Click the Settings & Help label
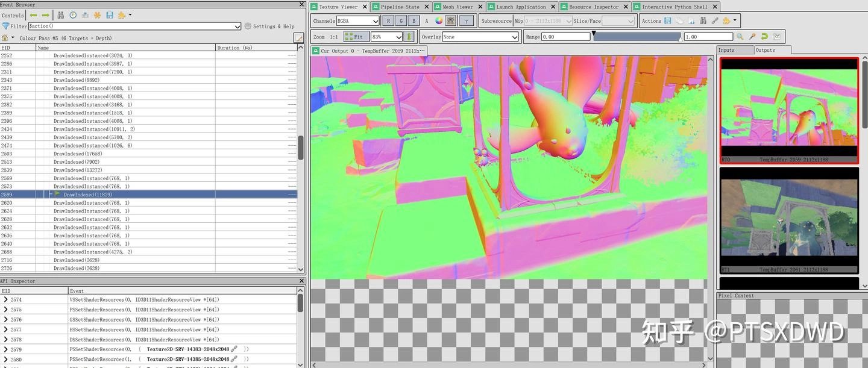 (x=274, y=27)
